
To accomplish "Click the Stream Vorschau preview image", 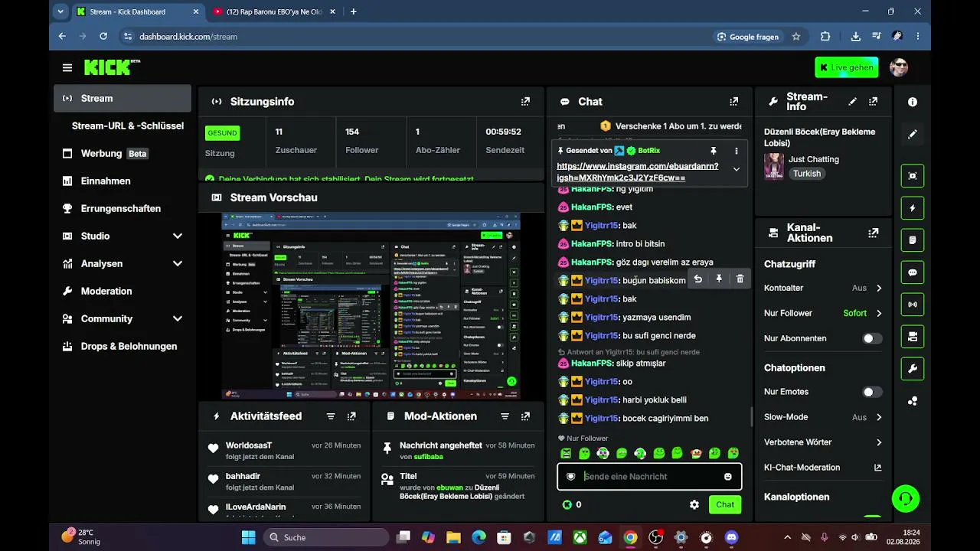I will pos(371,306).
